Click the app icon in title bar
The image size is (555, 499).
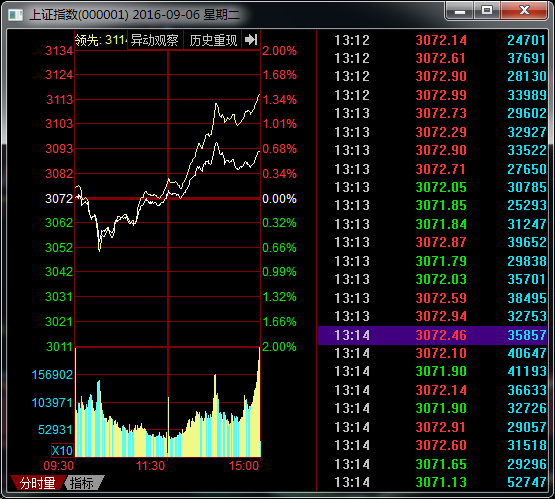point(16,15)
